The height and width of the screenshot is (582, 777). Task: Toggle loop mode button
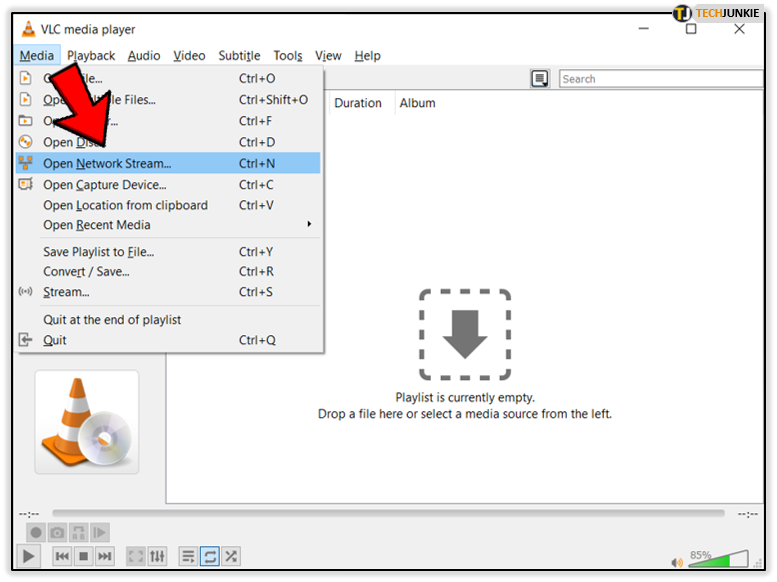tap(210, 556)
